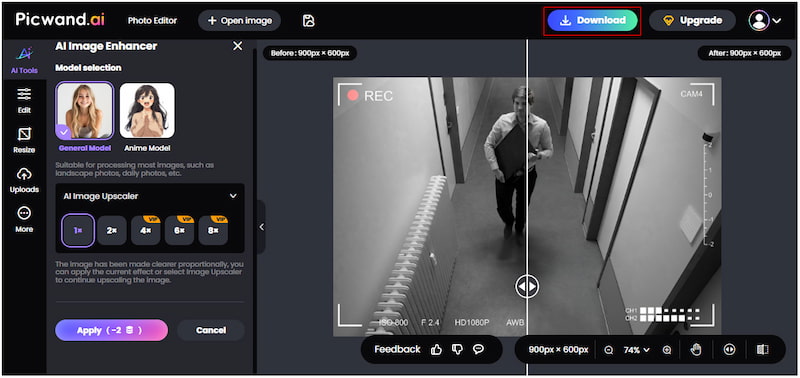The image size is (800, 378).
Task: Click the Download button
Action: click(592, 20)
